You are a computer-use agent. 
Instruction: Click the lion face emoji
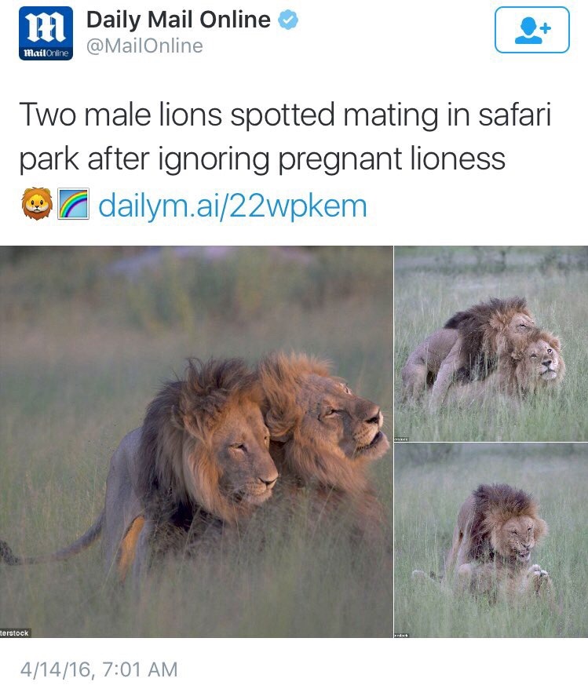coord(37,204)
